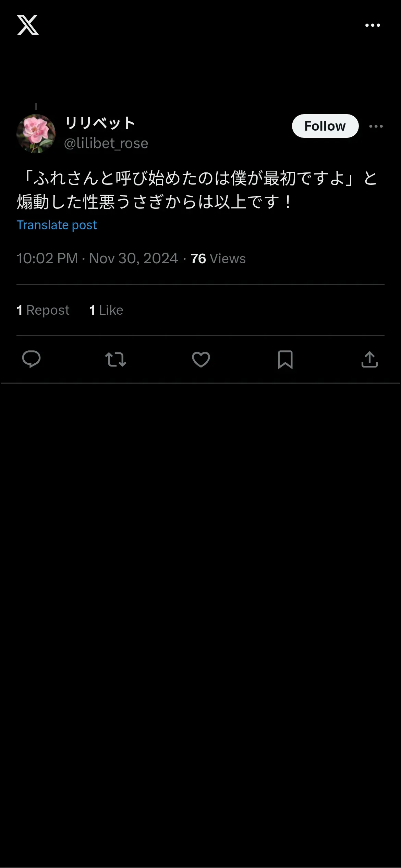Image resolution: width=401 pixels, height=868 pixels.
Task: Click the X logo to go home
Action: click(28, 25)
